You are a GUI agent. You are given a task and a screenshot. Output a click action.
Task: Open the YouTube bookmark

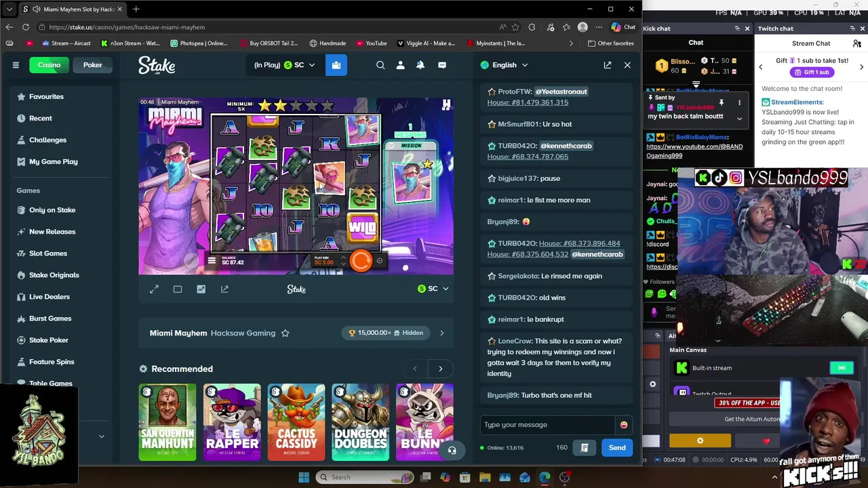click(x=370, y=43)
